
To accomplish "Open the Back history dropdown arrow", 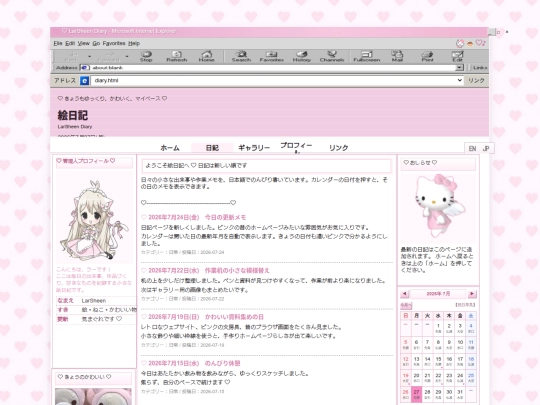I will [x=90, y=56].
